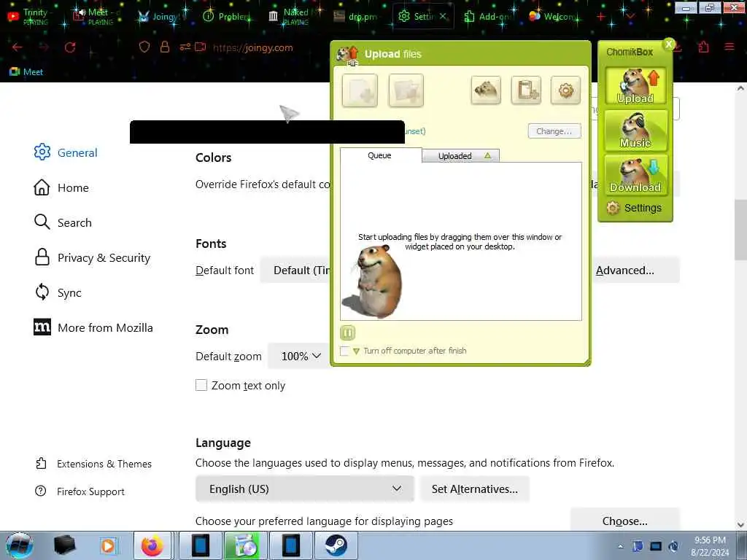Open Firefox Support link
Image resolution: width=747 pixels, height=560 pixels.
pyautogui.click(x=80, y=491)
